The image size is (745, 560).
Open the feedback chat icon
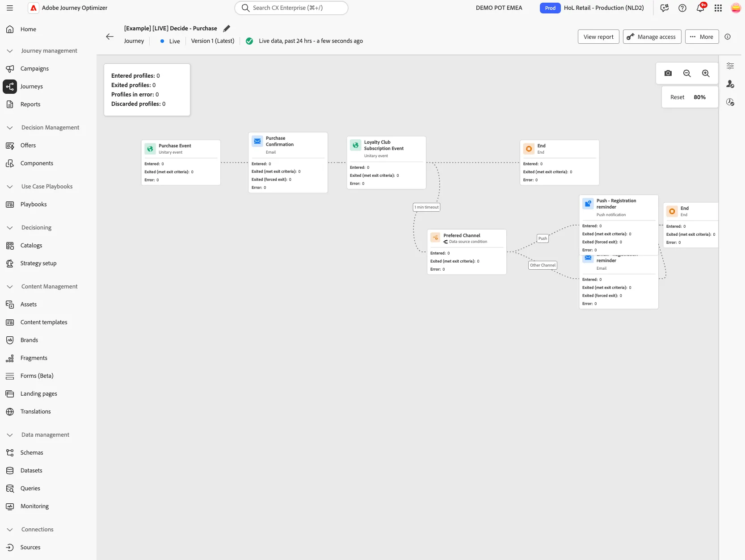pos(665,8)
